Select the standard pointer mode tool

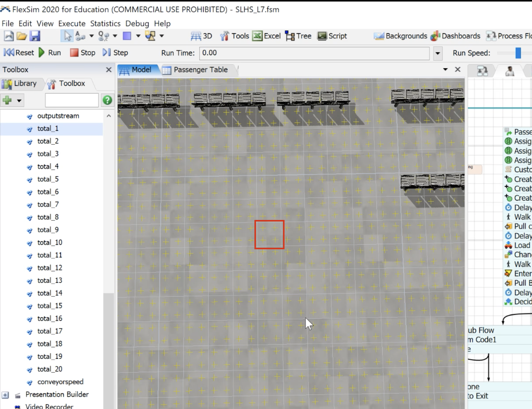click(68, 36)
